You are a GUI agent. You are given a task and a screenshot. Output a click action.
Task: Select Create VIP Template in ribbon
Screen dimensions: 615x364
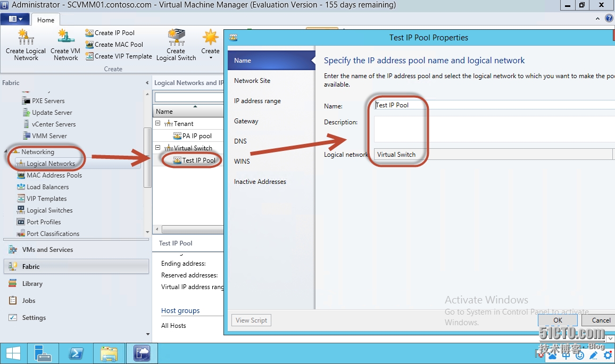[119, 56]
